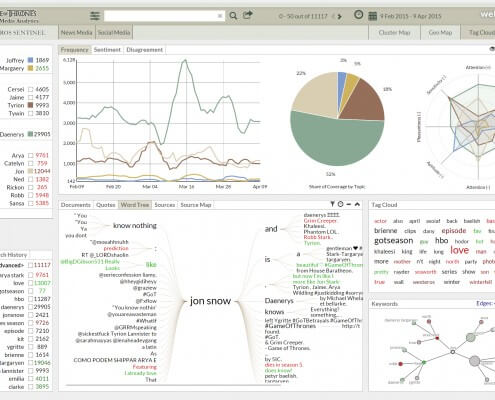Image resolution: width=495 pixels, height=400 pixels.
Task: Tick the episode search history checkbox
Action: coord(31,331)
